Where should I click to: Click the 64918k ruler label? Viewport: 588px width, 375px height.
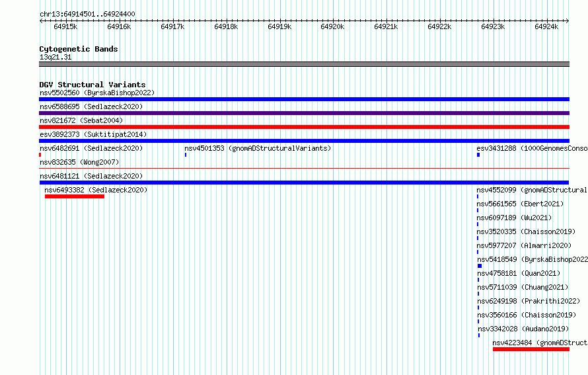226,26
